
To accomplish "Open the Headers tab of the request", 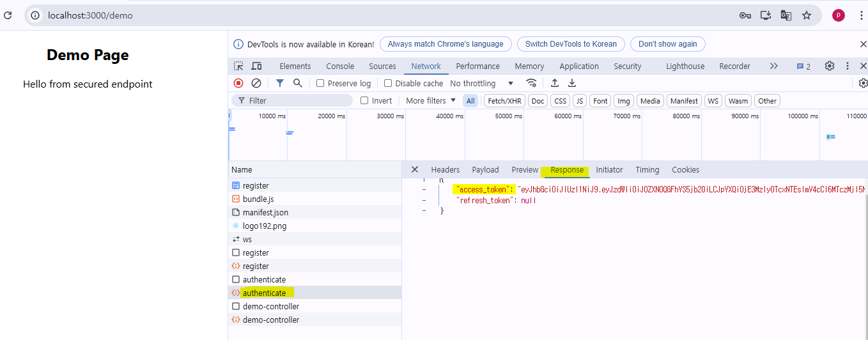I will click(x=446, y=169).
